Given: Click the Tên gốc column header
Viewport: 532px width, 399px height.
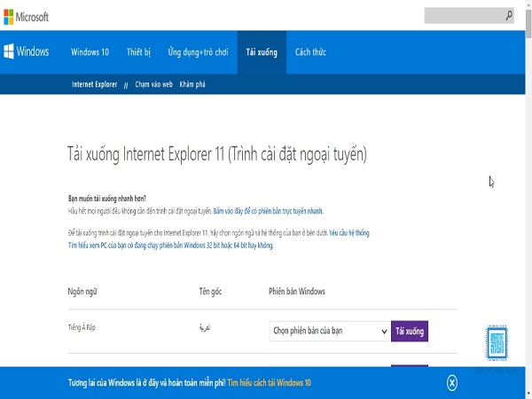Looking at the screenshot, I should click(210, 292).
